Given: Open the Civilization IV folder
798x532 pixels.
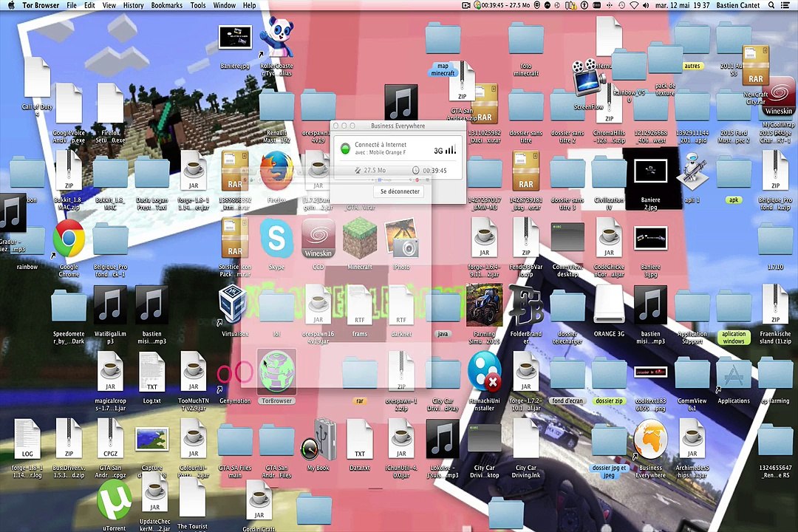Looking at the screenshot, I should (609, 173).
